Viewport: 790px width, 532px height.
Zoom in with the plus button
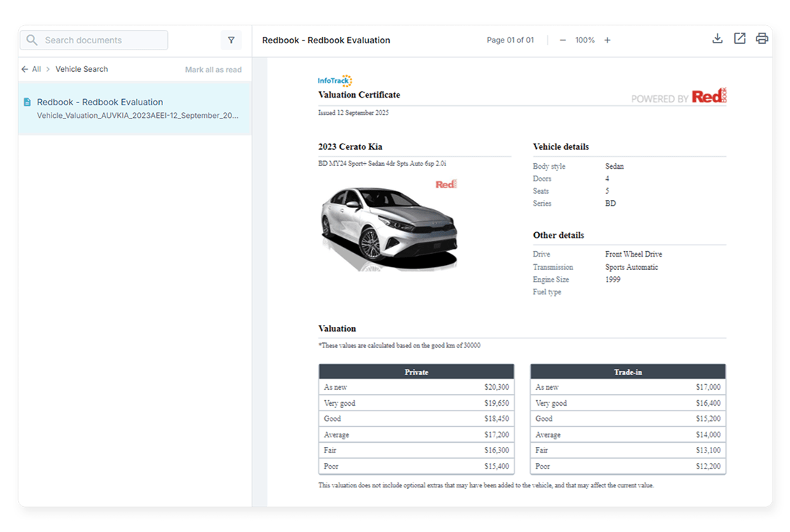(607, 40)
